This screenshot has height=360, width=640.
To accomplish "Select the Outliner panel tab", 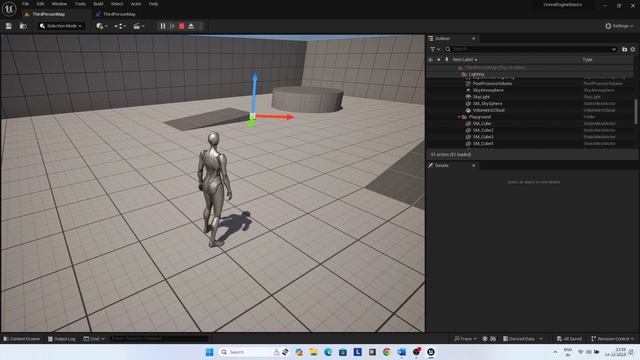I will 442,38.
